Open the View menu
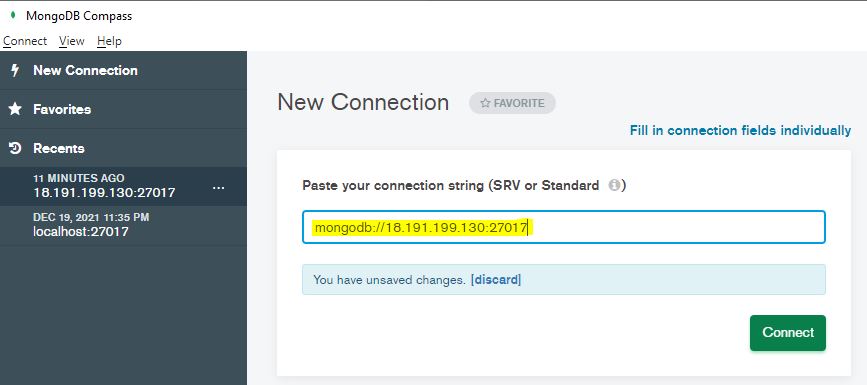Image resolution: width=867 pixels, height=385 pixels. (72, 41)
